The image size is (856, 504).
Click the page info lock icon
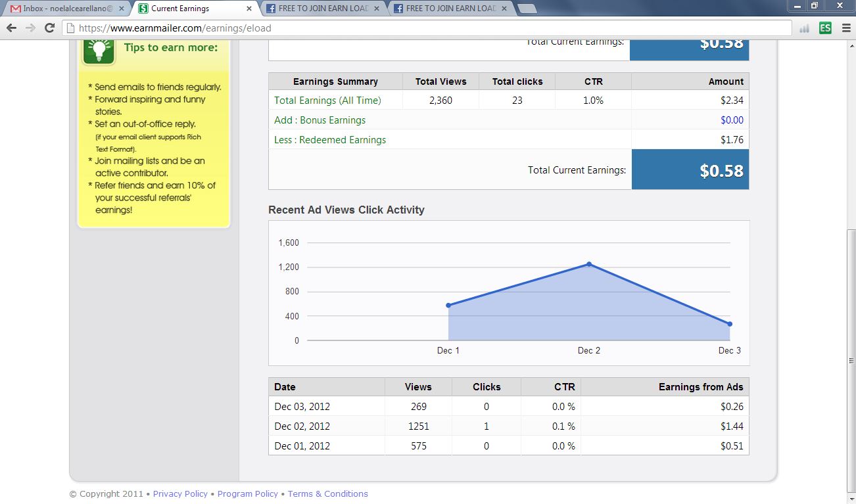[x=71, y=28]
